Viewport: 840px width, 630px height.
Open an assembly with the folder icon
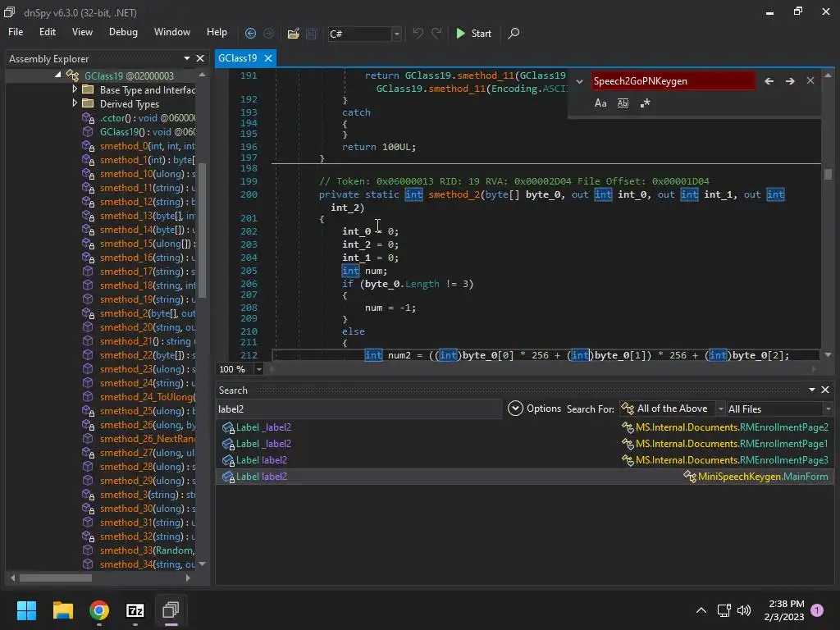tap(293, 33)
